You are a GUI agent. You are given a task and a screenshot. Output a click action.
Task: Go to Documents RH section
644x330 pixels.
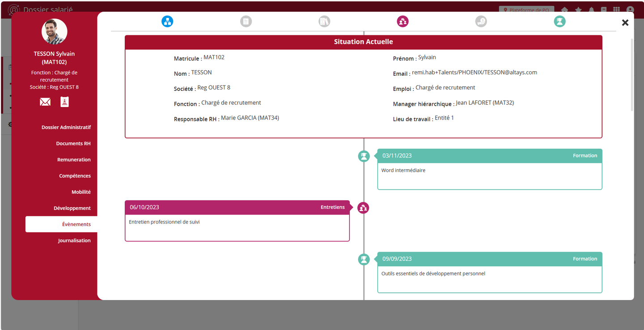tap(73, 144)
